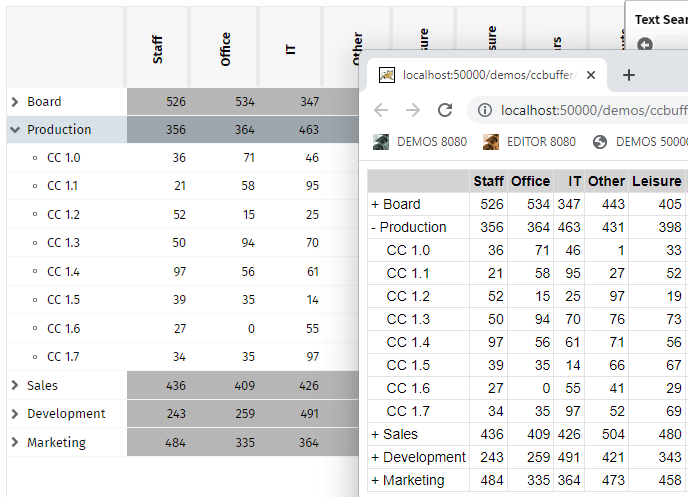Click the Staff column header in left grid

tap(158, 49)
